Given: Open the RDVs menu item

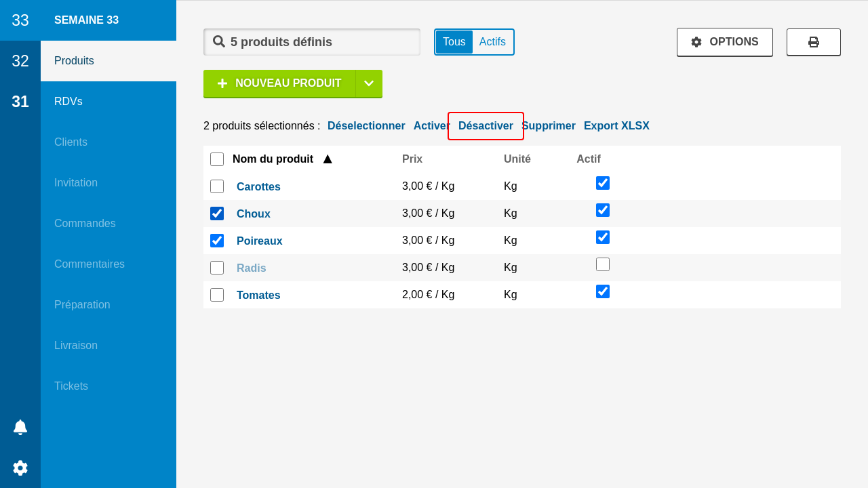Looking at the screenshot, I should pyautogui.click(x=68, y=102).
